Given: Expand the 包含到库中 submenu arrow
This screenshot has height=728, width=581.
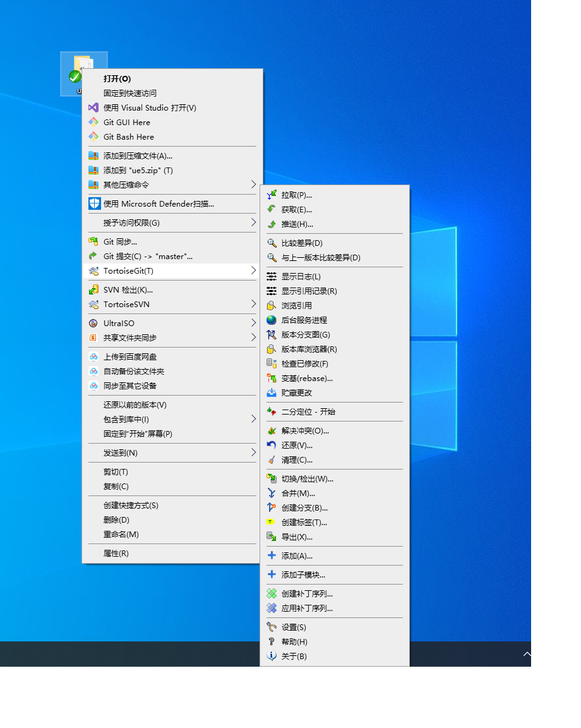Looking at the screenshot, I should tap(253, 419).
